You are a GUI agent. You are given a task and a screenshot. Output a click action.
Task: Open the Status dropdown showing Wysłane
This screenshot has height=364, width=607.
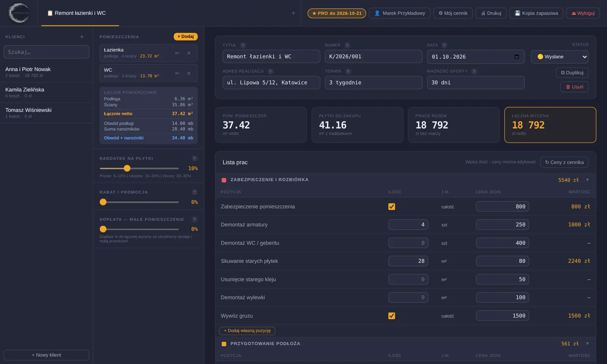coord(560,57)
